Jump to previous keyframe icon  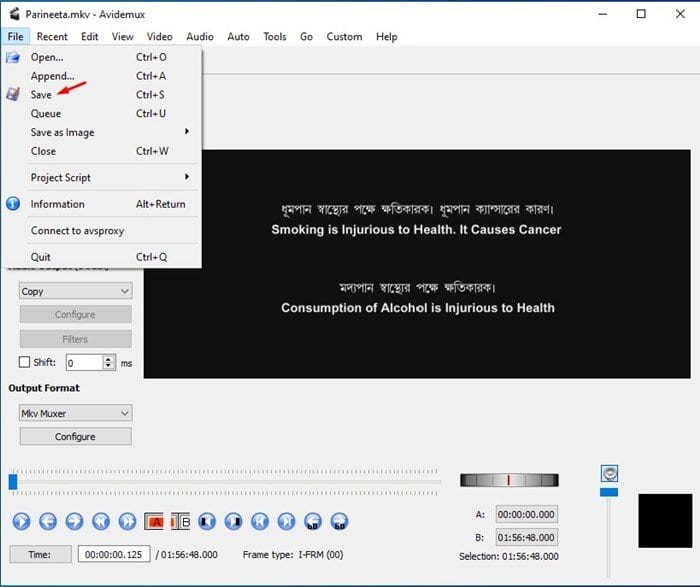[x=101, y=521]
